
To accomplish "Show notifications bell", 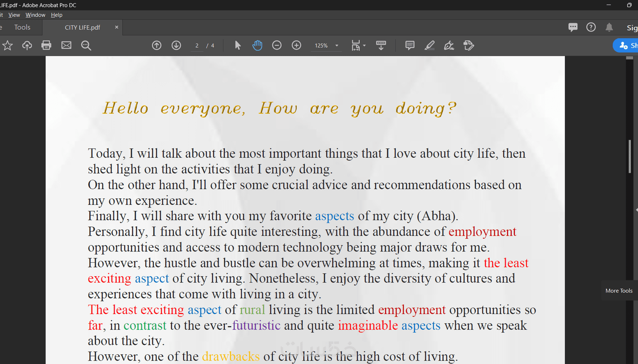I will [x=609, y=27].
